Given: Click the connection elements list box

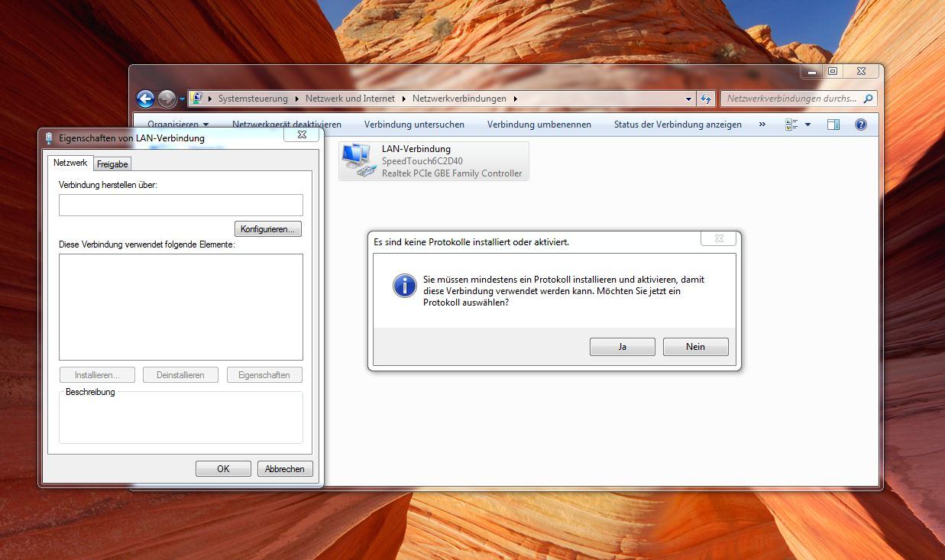Looking at the screenshot, I should [181, 306].
